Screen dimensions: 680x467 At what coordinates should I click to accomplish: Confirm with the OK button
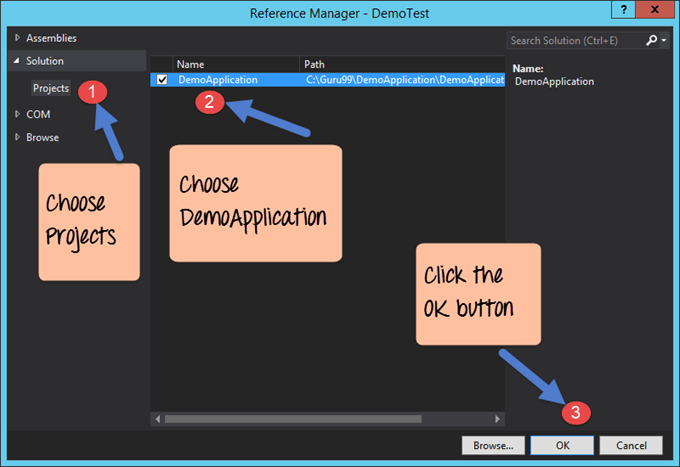tap(563, 445)
